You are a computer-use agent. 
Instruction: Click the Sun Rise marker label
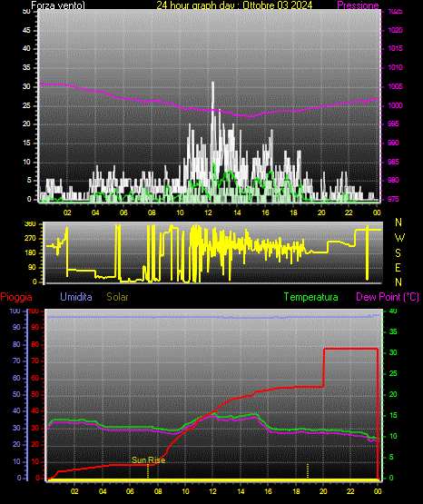[x=148, y=460]
